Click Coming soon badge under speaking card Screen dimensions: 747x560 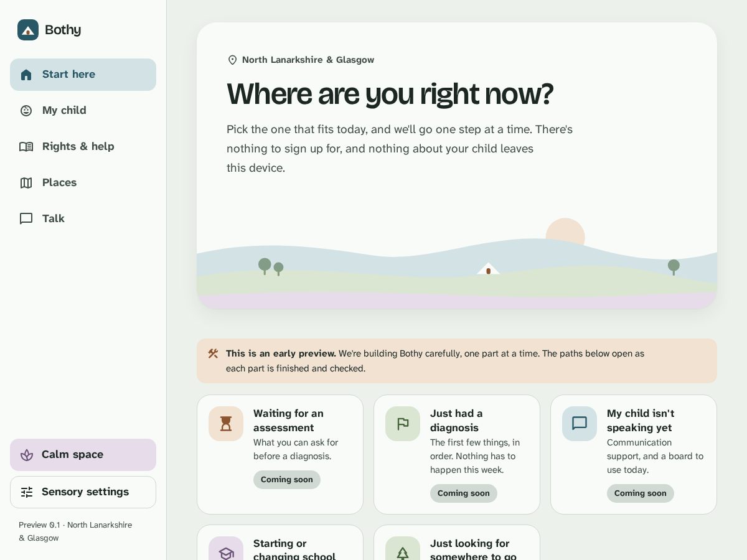[x=641, y=493]
